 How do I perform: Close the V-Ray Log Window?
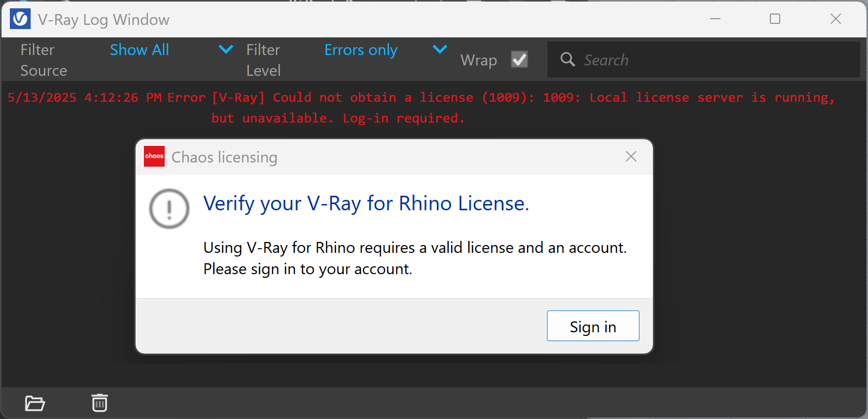pos(836,19)
